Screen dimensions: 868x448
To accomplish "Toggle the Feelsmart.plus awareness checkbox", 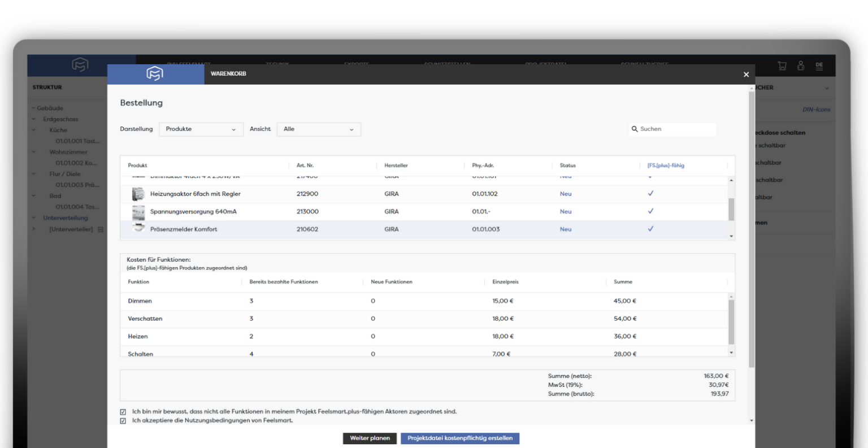I will point(123,412).
